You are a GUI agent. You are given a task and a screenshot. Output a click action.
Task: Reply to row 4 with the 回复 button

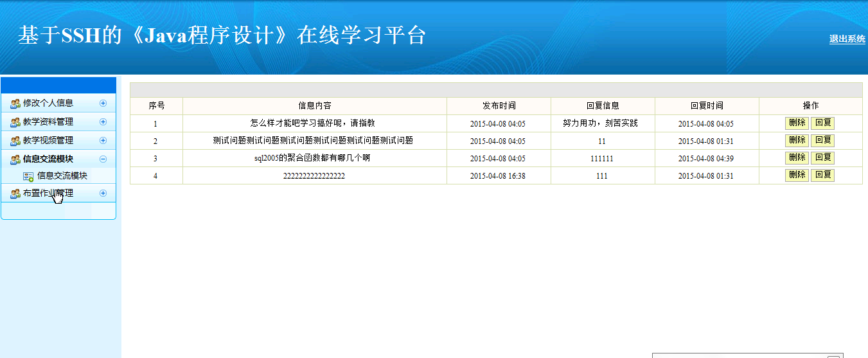pyautogui.click(x=822, y=175)
